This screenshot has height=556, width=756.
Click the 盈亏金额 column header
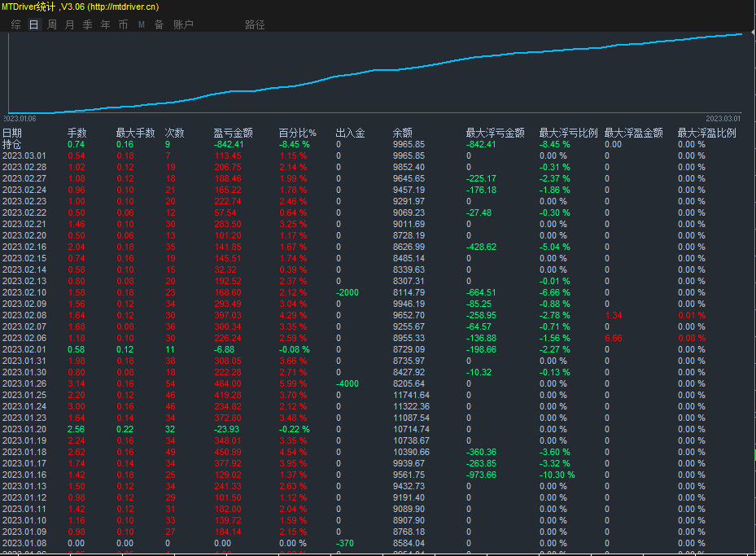[x=234, y=133]
